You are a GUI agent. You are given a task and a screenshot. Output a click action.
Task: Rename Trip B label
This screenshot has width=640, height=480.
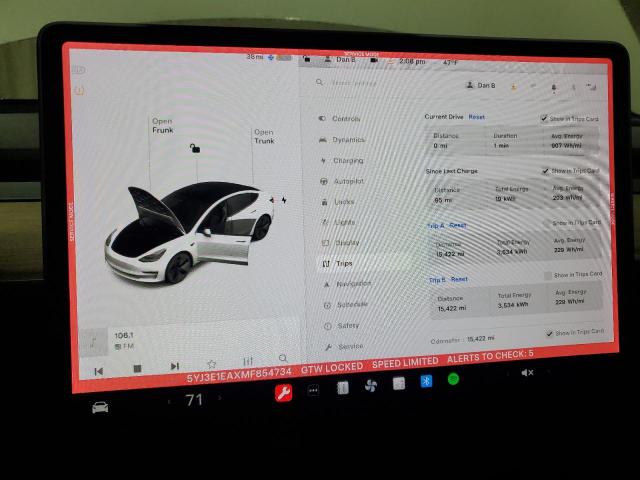pos(438,280)
